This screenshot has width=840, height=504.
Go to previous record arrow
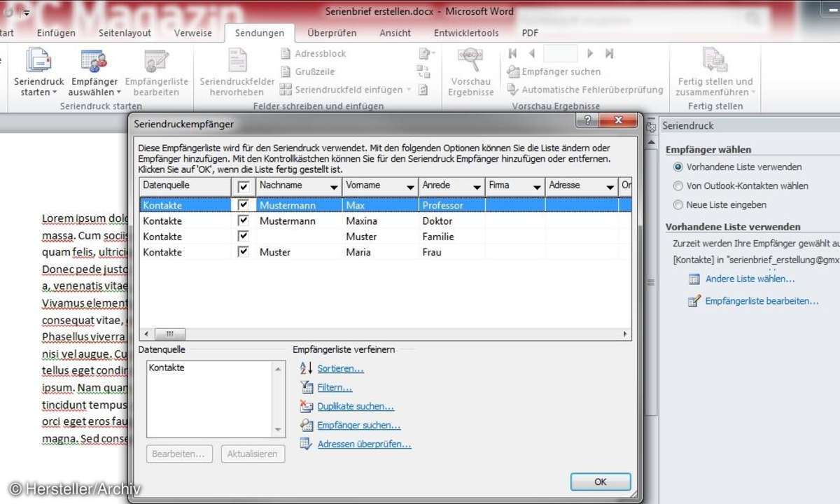pyautogui.click(x=532, y=53)
